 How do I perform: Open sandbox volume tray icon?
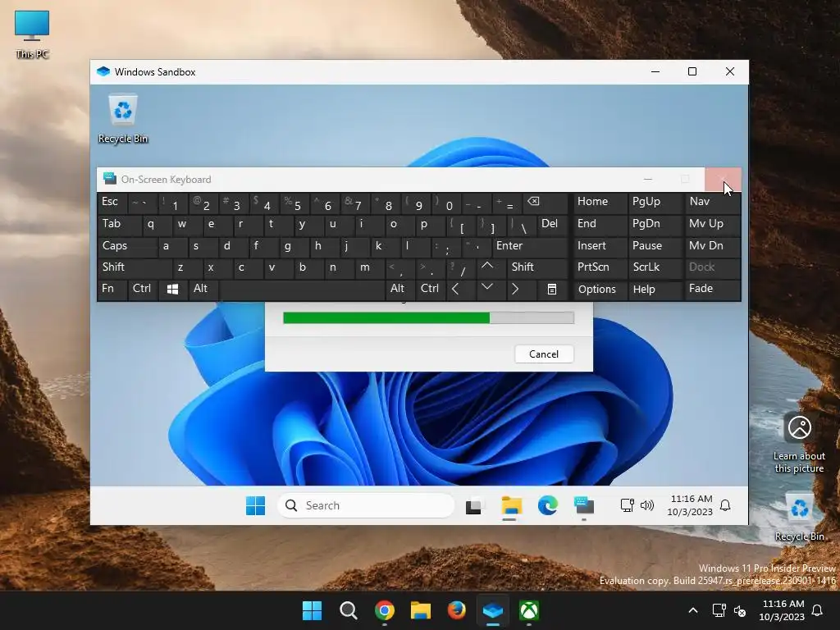click(x=647, y=505)
